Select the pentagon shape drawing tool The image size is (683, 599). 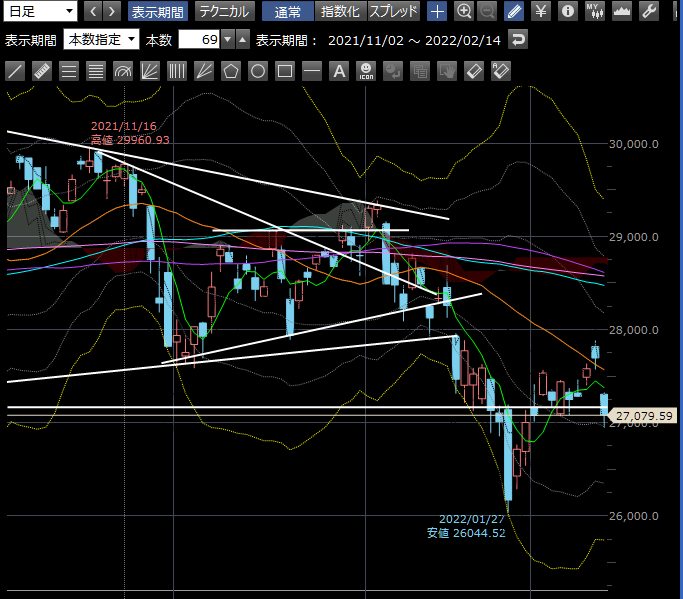231,71
